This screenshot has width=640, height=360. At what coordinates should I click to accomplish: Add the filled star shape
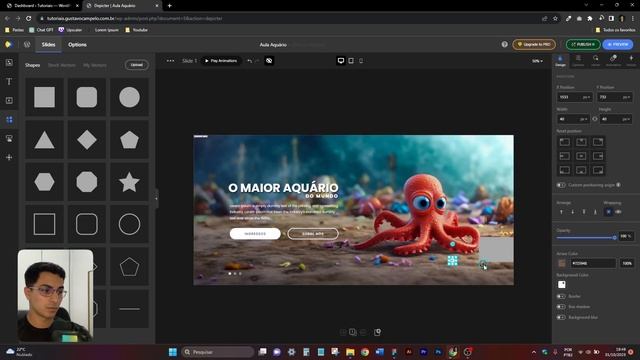point(129,182)
